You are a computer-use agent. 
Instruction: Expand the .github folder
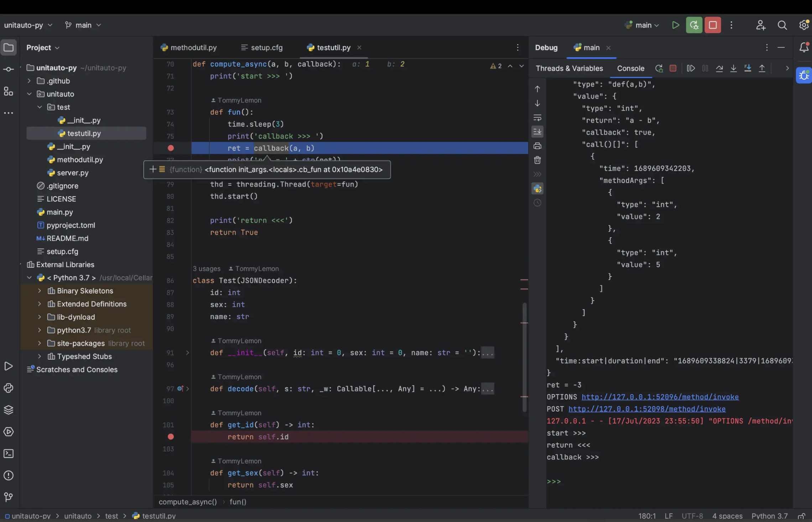pyautogui.click(x=29, y=81)
